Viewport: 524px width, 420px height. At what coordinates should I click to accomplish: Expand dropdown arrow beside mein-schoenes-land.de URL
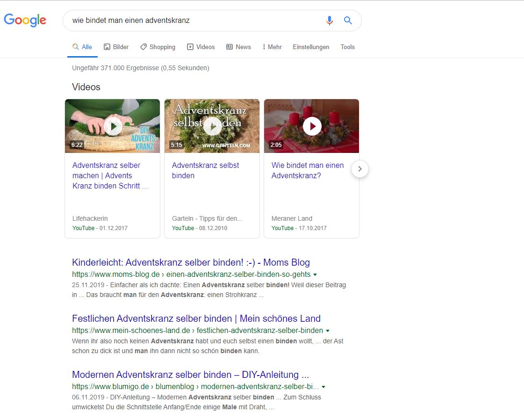pos(328,331)
